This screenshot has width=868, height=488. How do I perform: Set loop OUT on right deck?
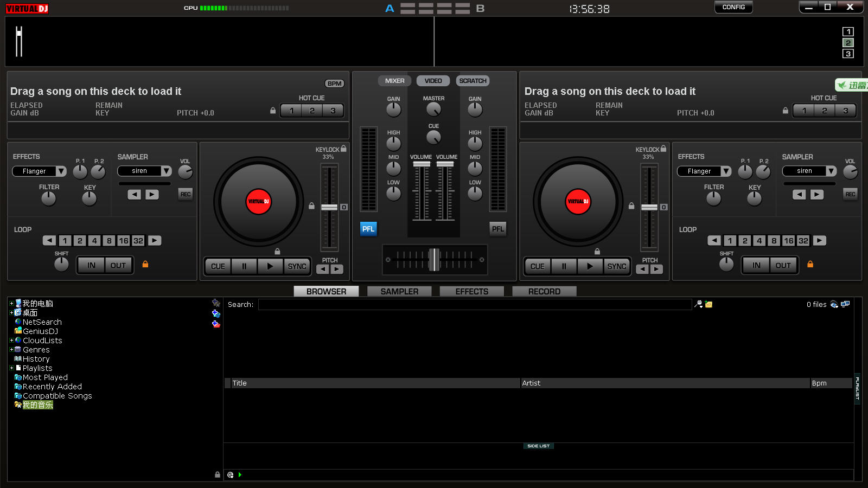[x=783, y=265]
